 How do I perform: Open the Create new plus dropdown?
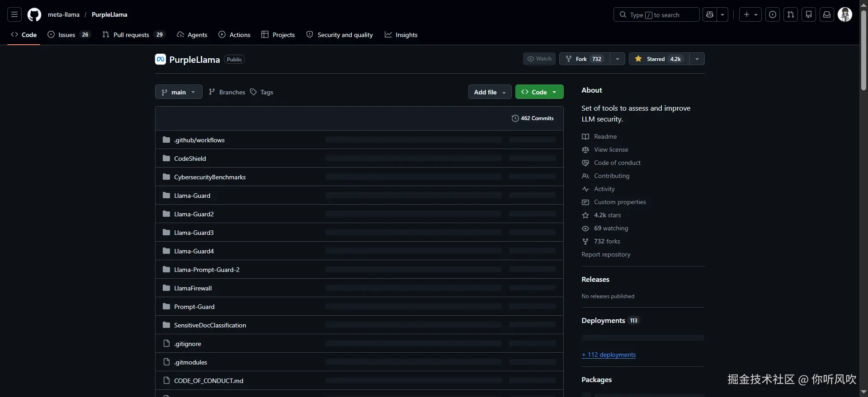click(x=750, y=14)
